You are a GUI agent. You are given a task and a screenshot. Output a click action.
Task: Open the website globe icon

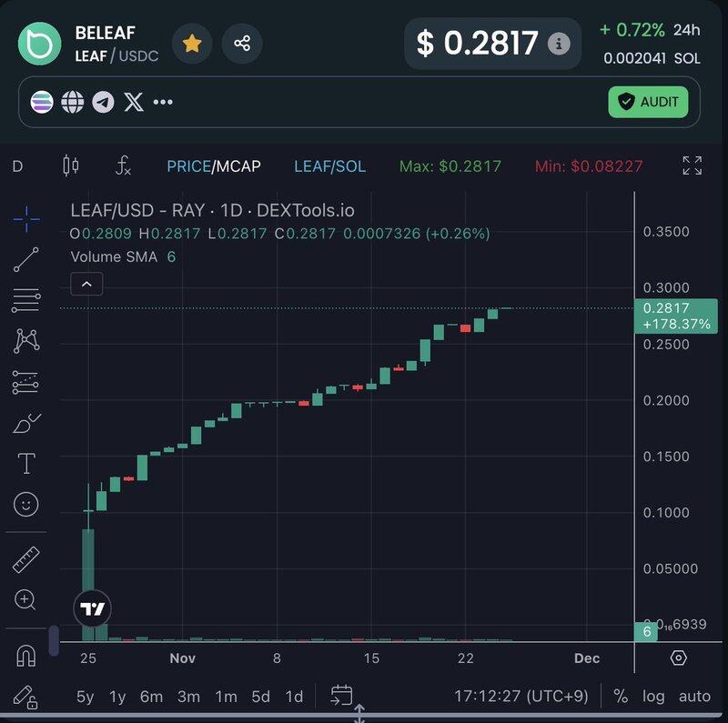73,102
